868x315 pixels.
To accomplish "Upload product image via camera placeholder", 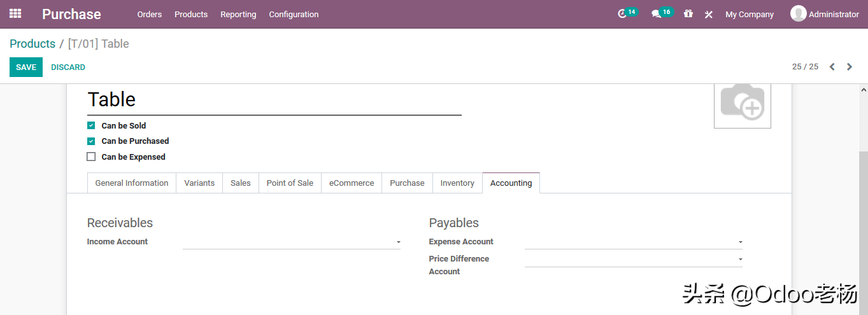I will (743, 105).
